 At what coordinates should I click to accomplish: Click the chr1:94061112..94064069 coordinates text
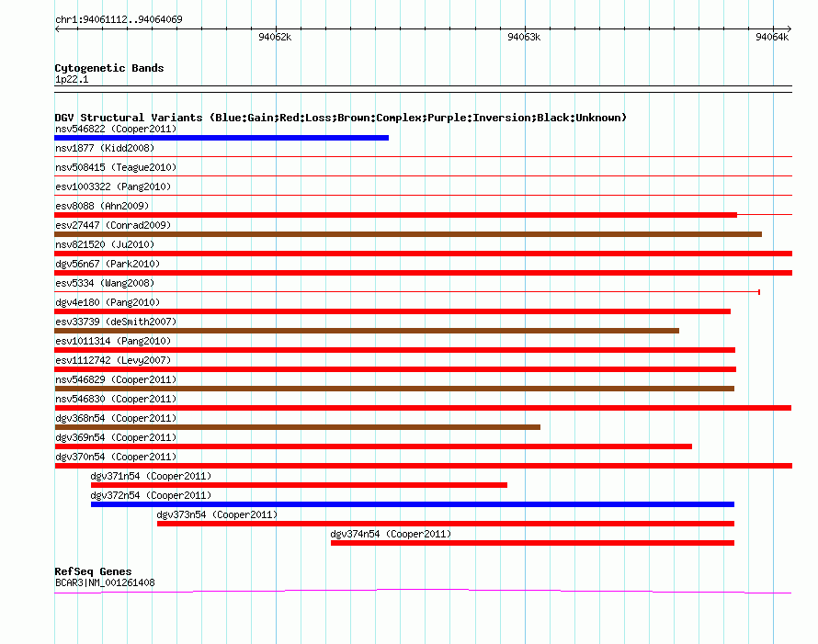pos(119,19)
